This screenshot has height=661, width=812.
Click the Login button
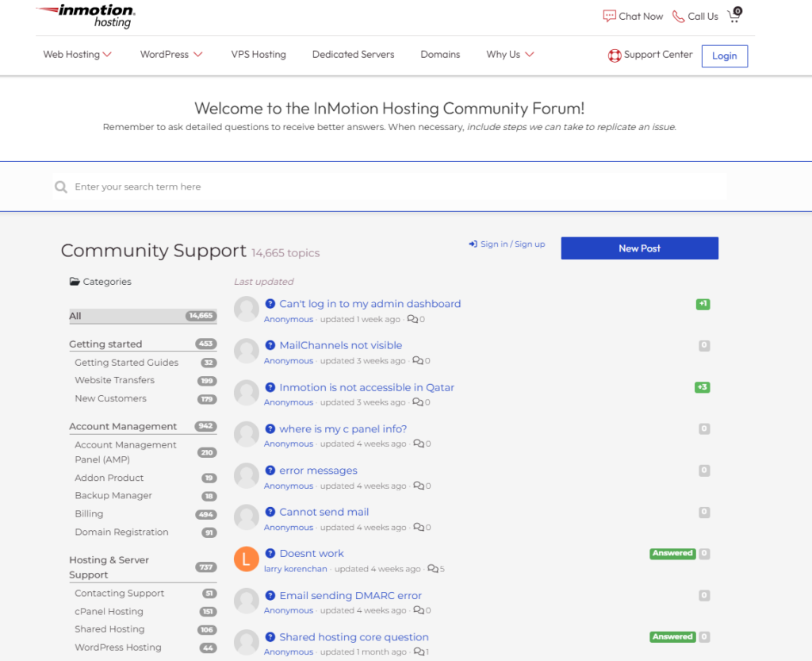click(725, 56)
